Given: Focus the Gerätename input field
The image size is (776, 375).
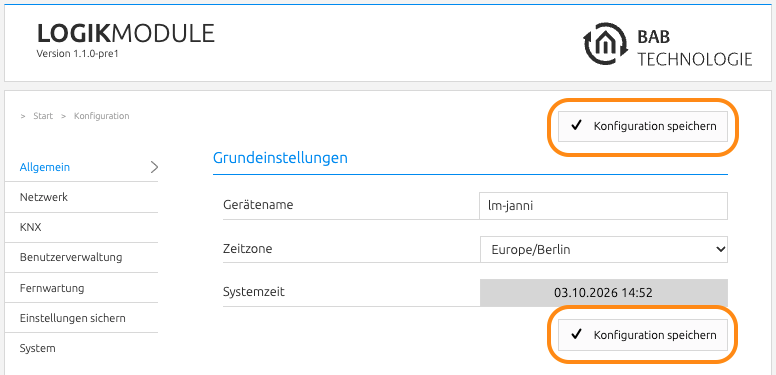Looking at the screenshot, I should (604, 206).
